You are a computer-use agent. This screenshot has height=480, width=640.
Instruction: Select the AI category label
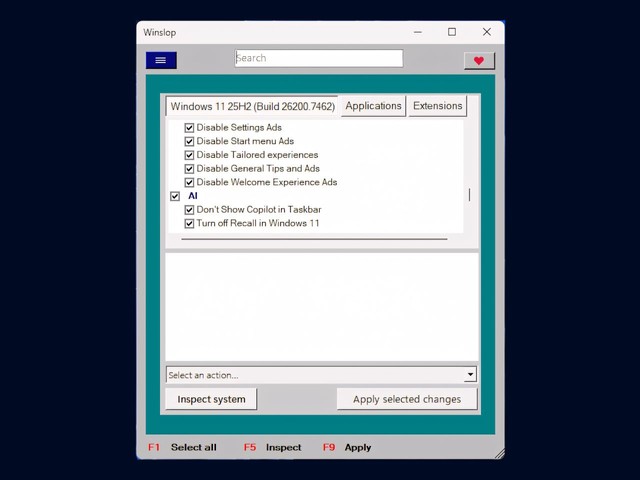(193, 196)
